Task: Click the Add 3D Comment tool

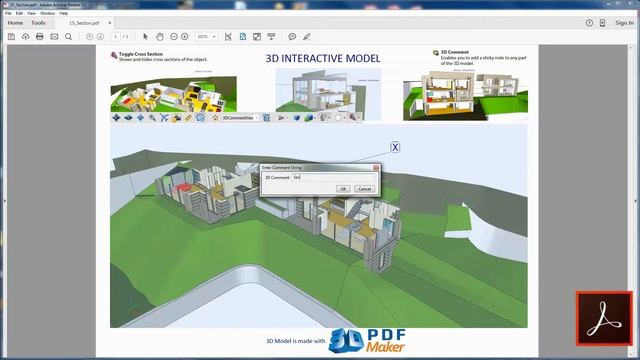Action: coord(200,118)
